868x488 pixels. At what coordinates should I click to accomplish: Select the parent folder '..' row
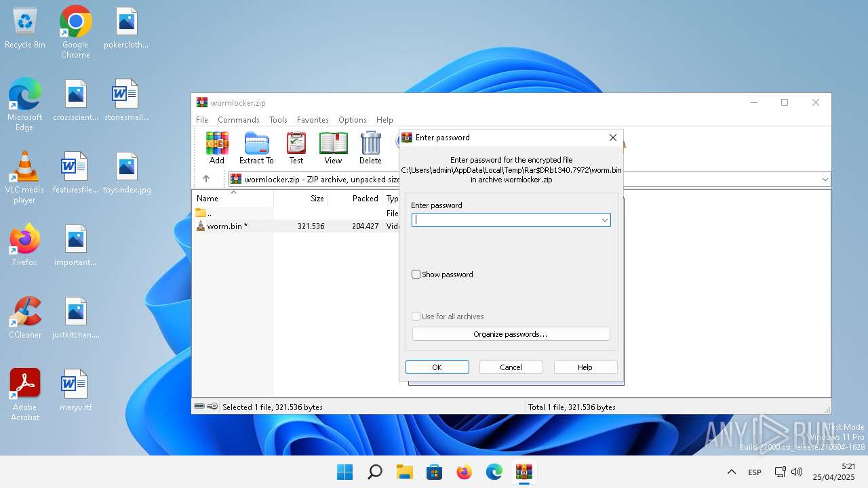[296, 213]
